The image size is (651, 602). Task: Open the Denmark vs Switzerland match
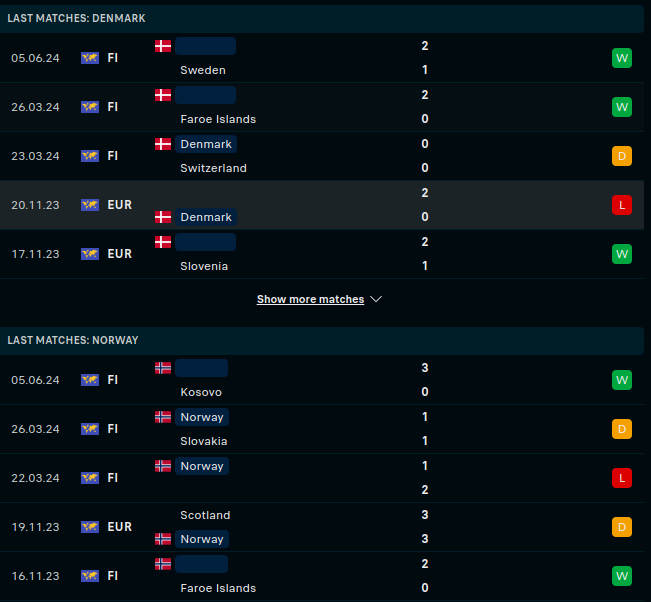(300, 156)
